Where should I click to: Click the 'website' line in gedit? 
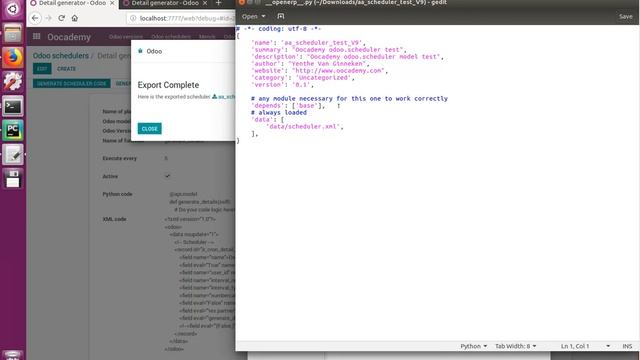(x=319, y=71)
